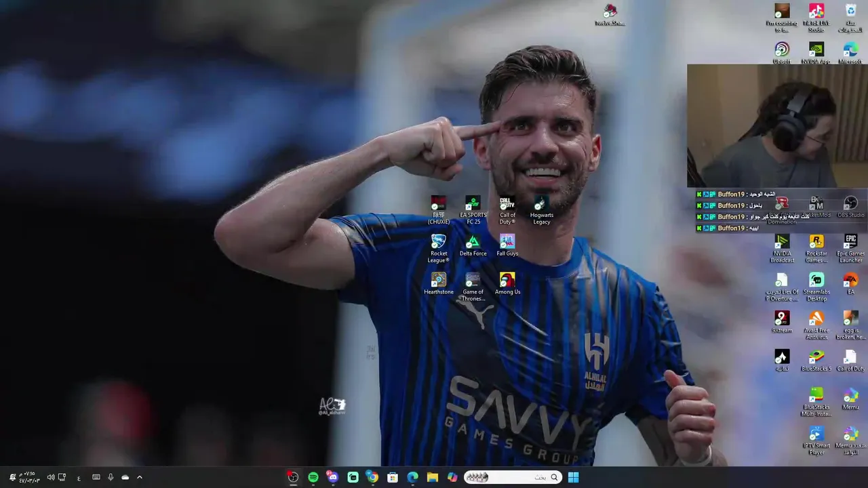868x488 pixels.
Task: Open the Copilot taskbar icon
Action: click(x=452, y=477)
